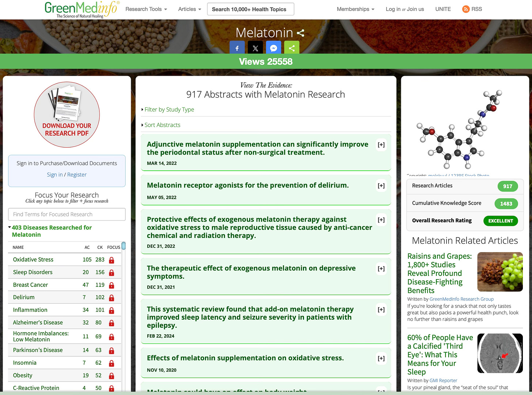
Task: Click the Register link
Action: tap(77, 175)
